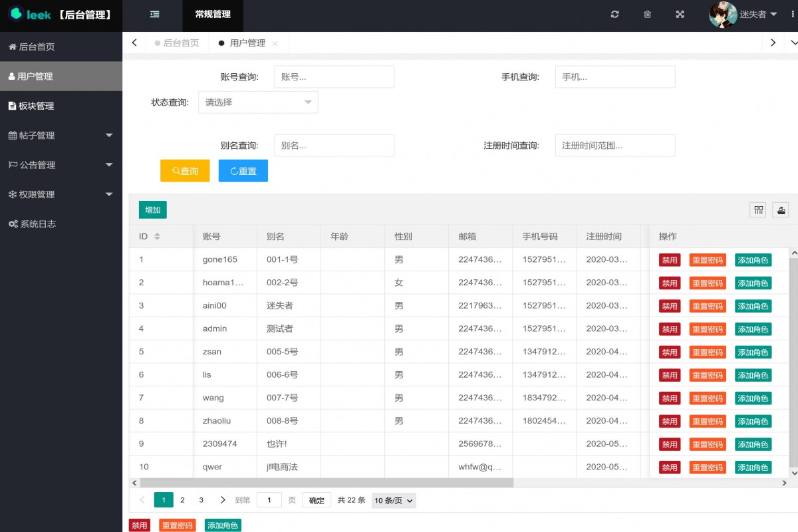Click the trash icon in the header
Screen dimensions: 798x532
647,14
